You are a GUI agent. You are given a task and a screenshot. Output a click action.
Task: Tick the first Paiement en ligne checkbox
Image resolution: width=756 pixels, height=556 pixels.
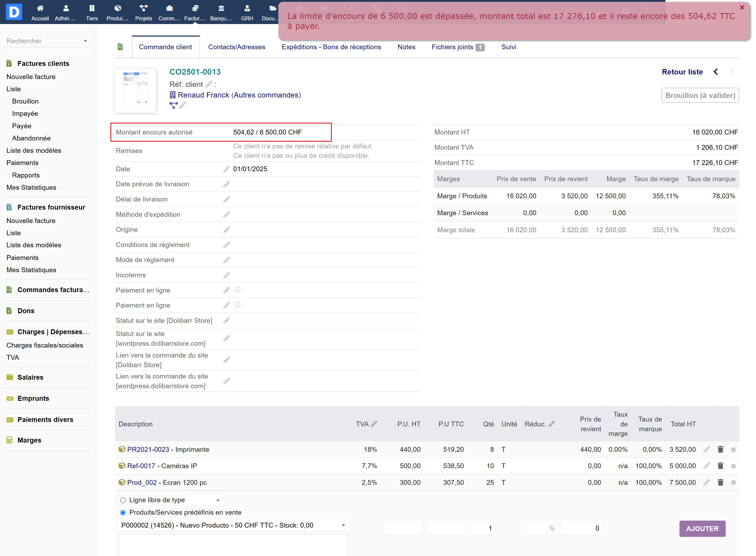coord(238,290)
